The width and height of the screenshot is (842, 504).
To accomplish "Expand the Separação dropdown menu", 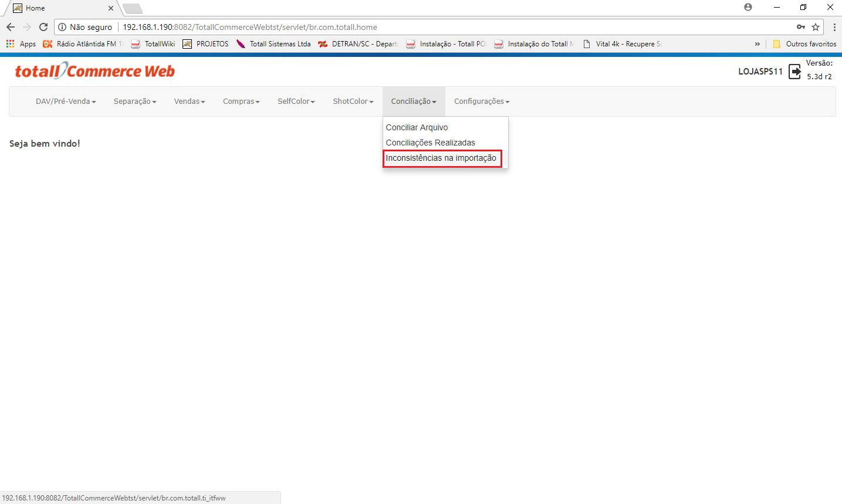I will tap(135, 102).
